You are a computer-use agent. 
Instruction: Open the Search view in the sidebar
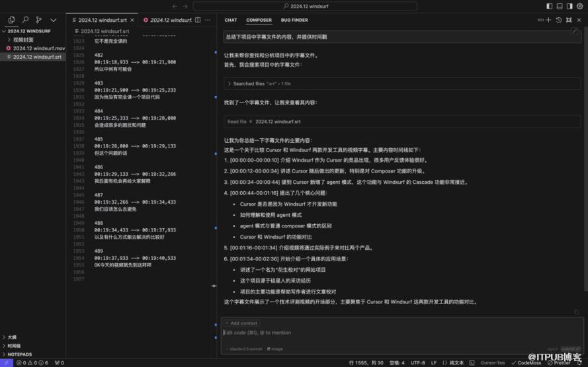point(25,20)
